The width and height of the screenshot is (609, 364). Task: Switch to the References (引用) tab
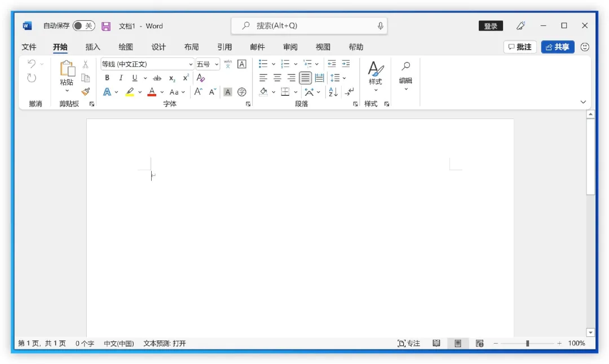224,47
